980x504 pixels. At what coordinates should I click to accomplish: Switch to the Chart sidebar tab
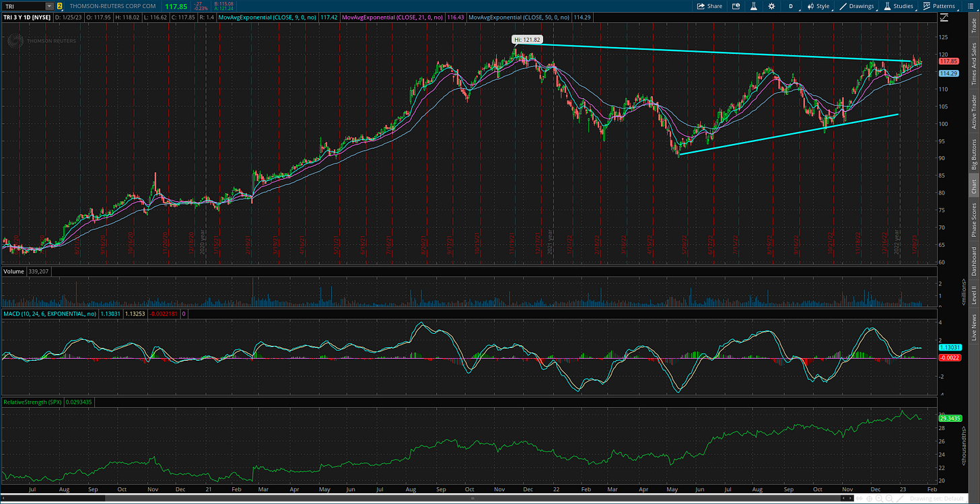[x=973, y=186]
